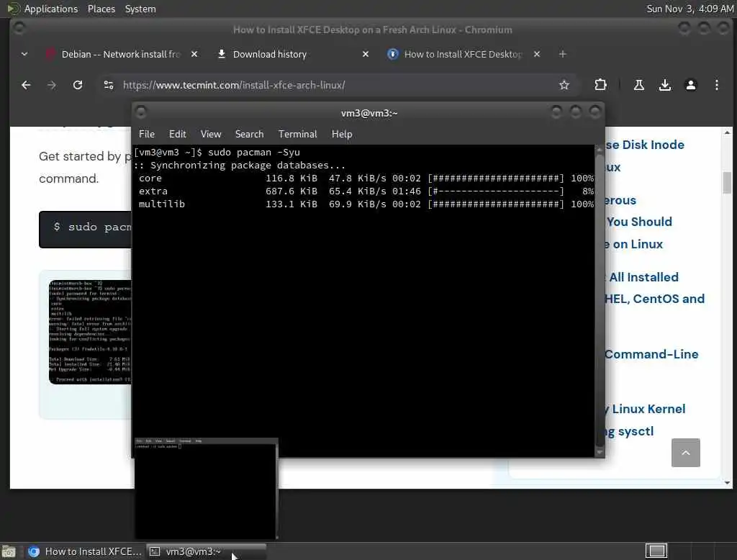Screen dimensions: 737x560
Task: Open the Extensions puzzle icon
Action: point(600,85)
